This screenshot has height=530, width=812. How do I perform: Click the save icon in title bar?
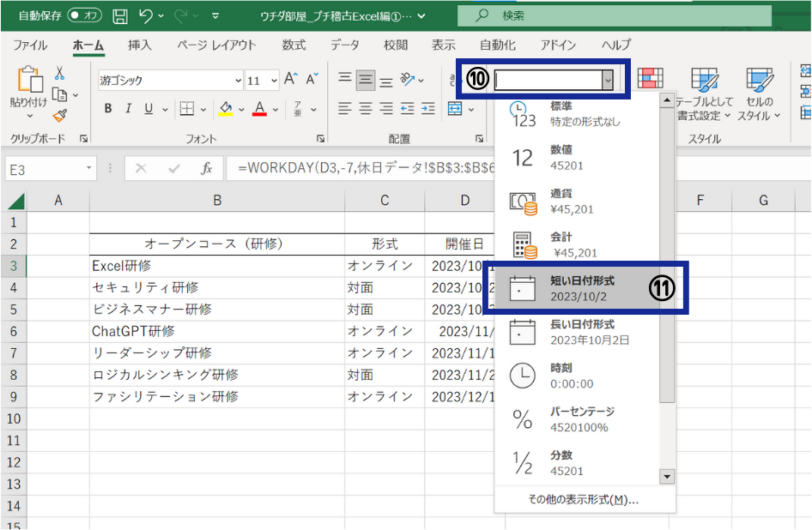[x=120, y=15]
